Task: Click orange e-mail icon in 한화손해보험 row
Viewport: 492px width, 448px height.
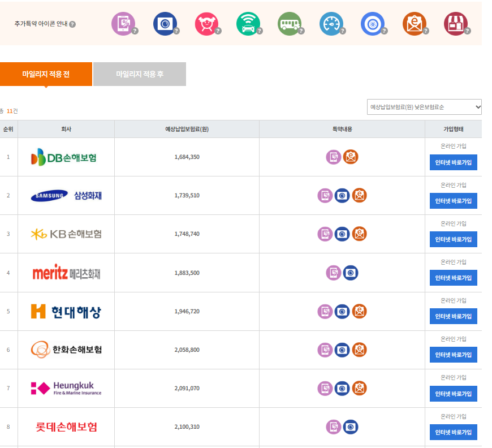Action: (x=360, y=350)
